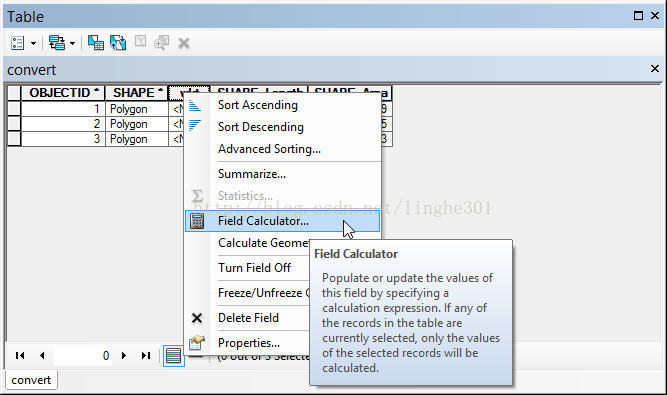Click the Polygon cell in row 2

[137, 124]
